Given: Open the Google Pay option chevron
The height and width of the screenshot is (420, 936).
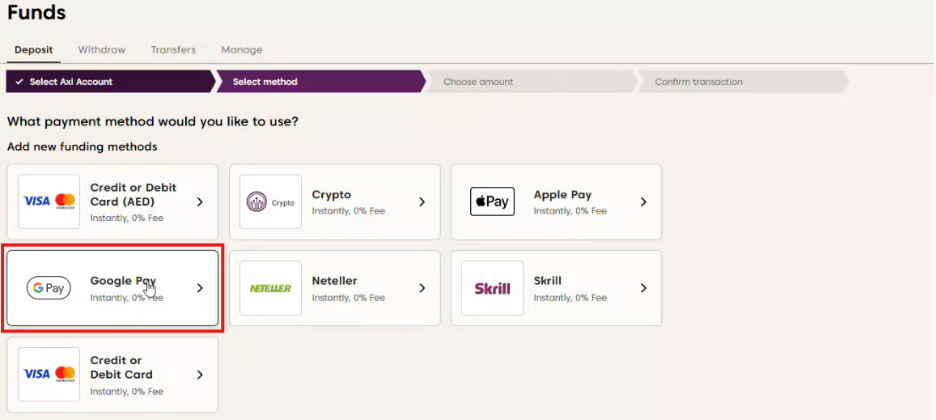Looking at the screenshot, I should (199, 288).
